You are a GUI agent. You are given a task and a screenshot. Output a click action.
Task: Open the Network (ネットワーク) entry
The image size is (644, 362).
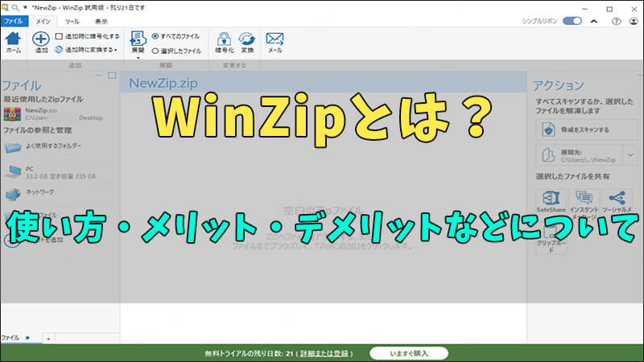pyautogui.click(x=30, y=193)
